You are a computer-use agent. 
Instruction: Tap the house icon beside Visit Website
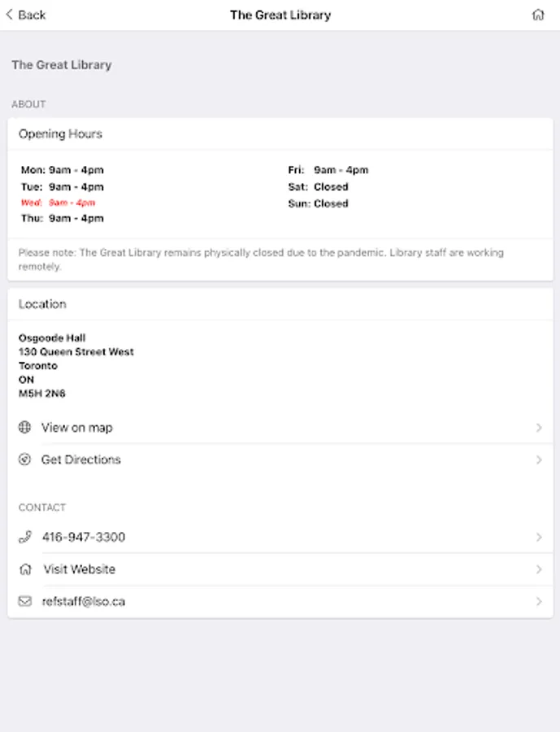[x=25, y=569]
